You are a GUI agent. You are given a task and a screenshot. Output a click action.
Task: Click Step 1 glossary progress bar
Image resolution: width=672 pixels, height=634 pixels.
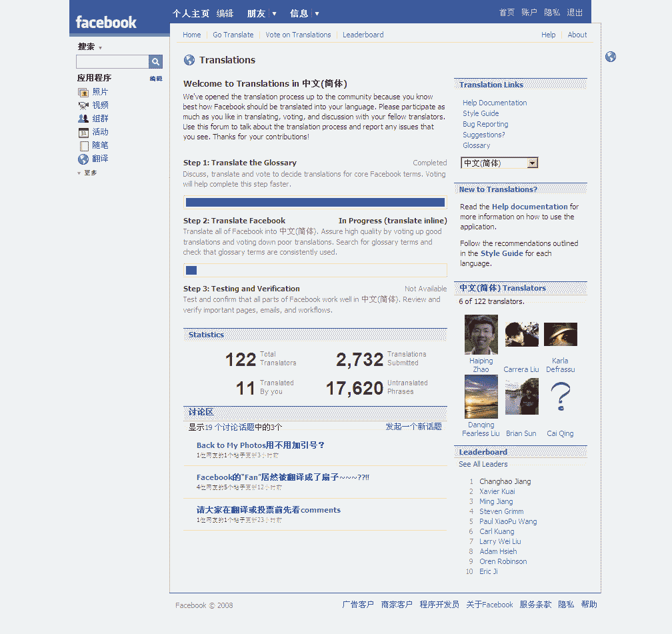click(x=315, y=202)
